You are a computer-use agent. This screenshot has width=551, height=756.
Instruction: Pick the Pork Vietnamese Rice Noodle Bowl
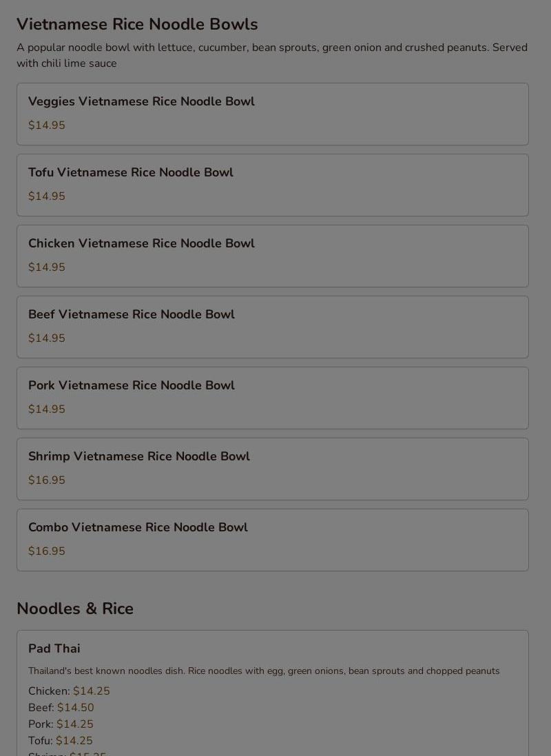click(132, 385)
